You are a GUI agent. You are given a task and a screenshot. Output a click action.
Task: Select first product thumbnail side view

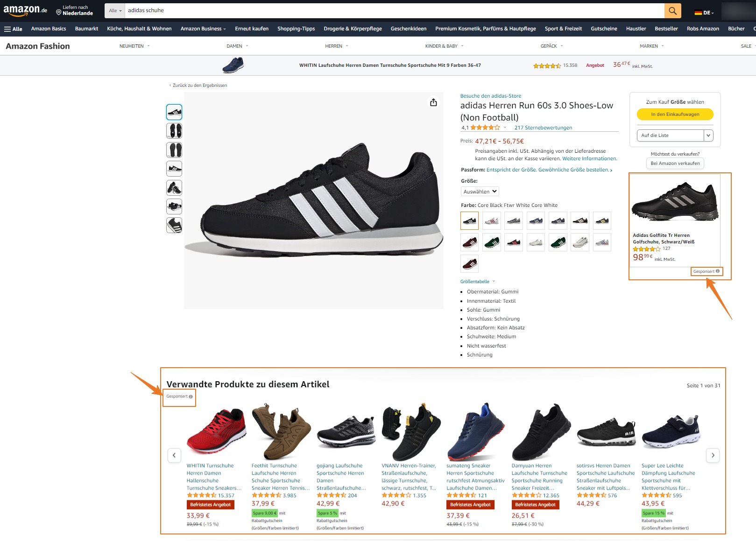[x=174, y=112]
